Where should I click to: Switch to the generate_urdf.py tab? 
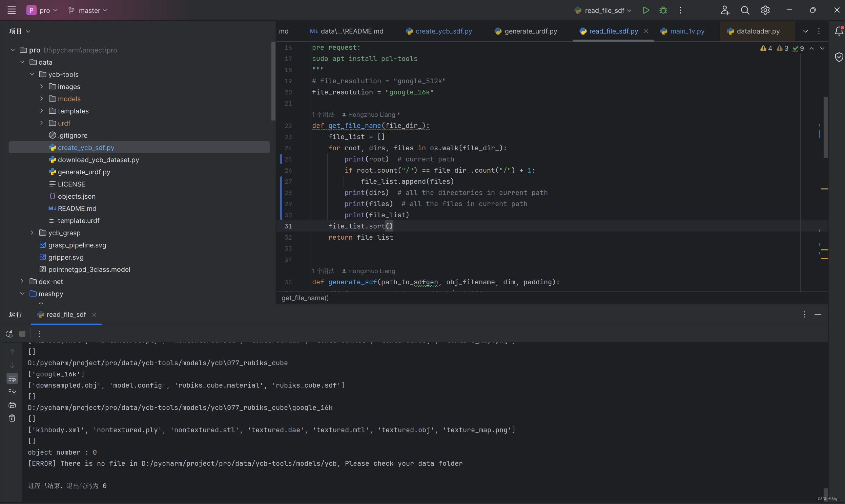(x=530, y=31)
